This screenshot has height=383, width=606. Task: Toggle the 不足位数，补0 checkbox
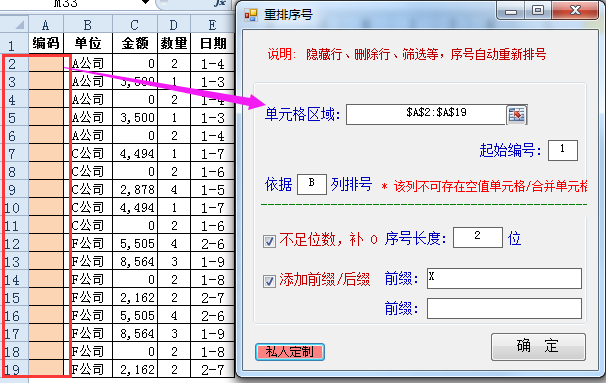(269, 242)
